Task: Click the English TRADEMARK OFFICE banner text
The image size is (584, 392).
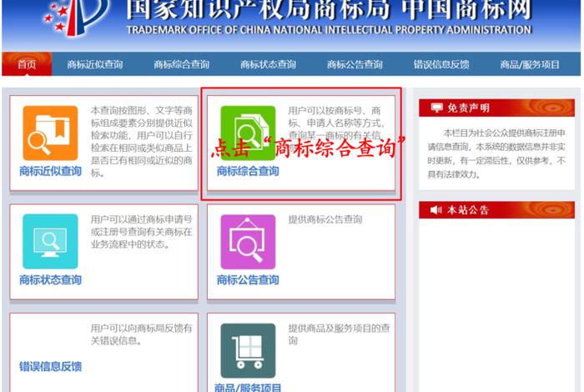Action: pyautogui.click(x=329, y=30)
